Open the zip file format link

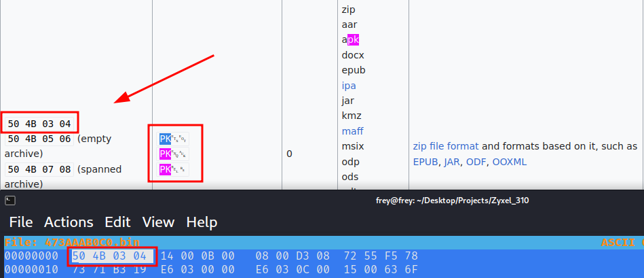pos(445,146)
